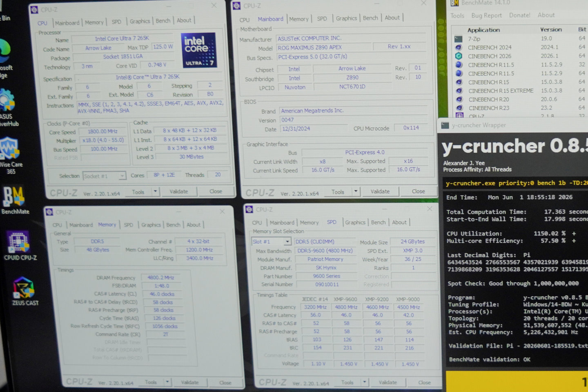Select the 7-Zip icon in the BenchMate list
This screenshot has width=588, height=392.
pos(459,39)
